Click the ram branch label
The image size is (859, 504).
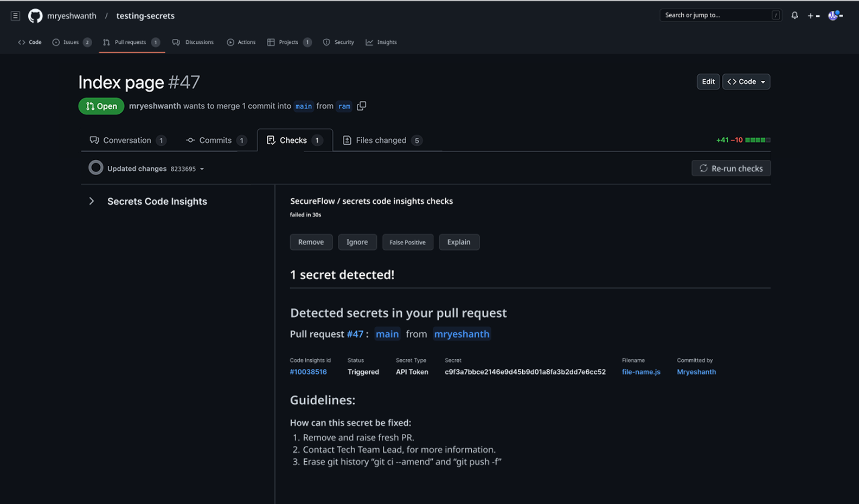click(344, 106)
